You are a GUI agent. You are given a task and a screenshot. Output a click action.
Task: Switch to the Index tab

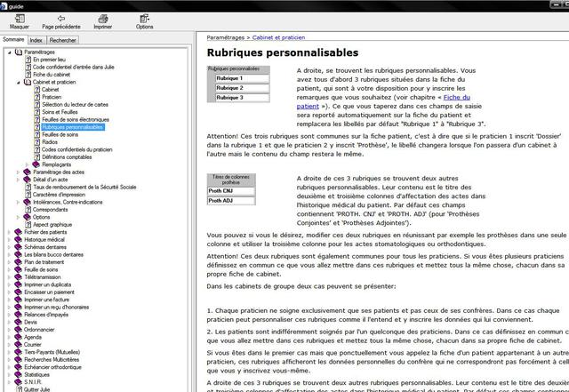click(36, 40)
